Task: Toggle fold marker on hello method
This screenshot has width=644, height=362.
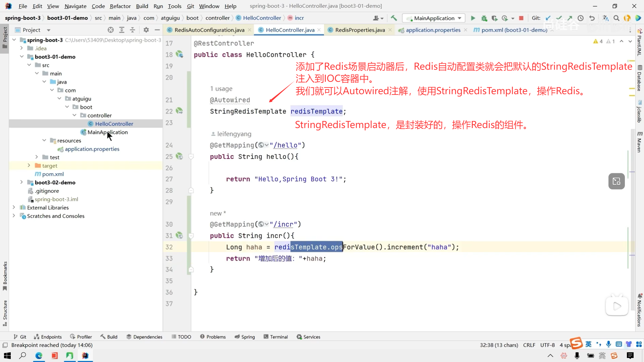Action: pos(191,157)
